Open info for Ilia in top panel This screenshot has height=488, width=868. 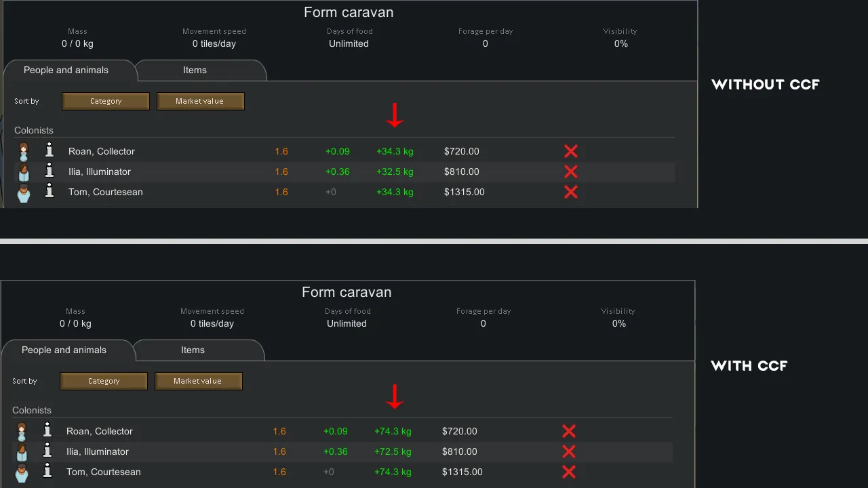pyautogui.click(x=49, y=171)
